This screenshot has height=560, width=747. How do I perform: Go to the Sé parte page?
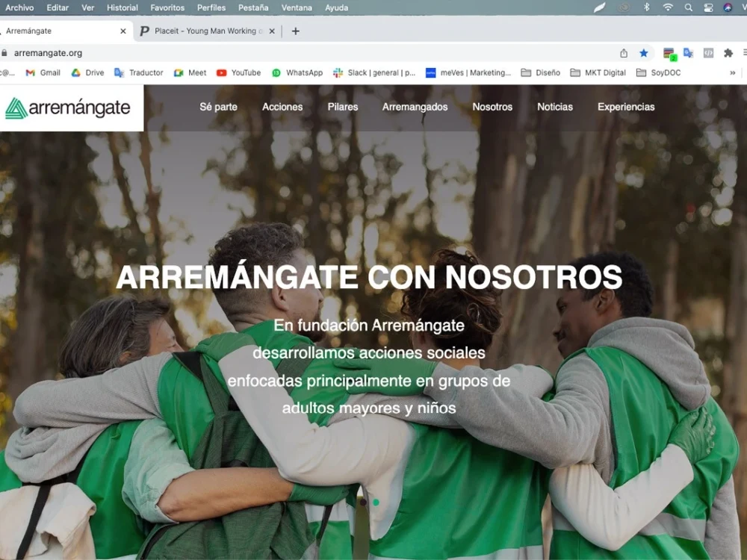(218, 107)
